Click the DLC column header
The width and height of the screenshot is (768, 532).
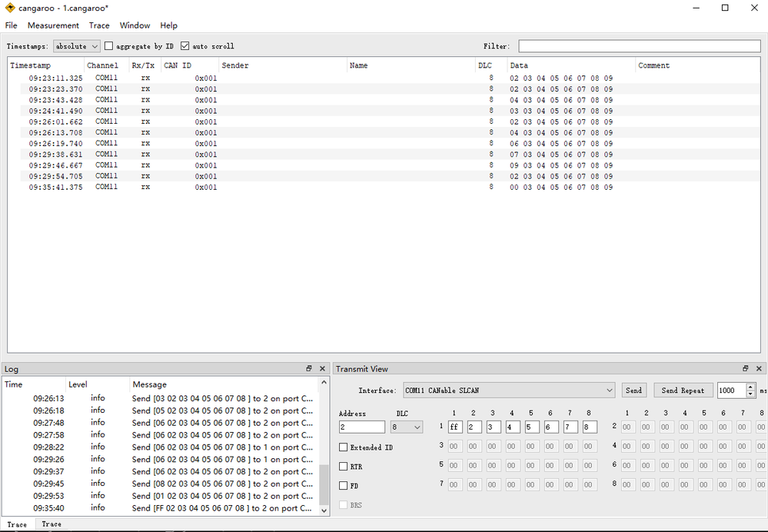pyautogui.click(x=491, y=65)
